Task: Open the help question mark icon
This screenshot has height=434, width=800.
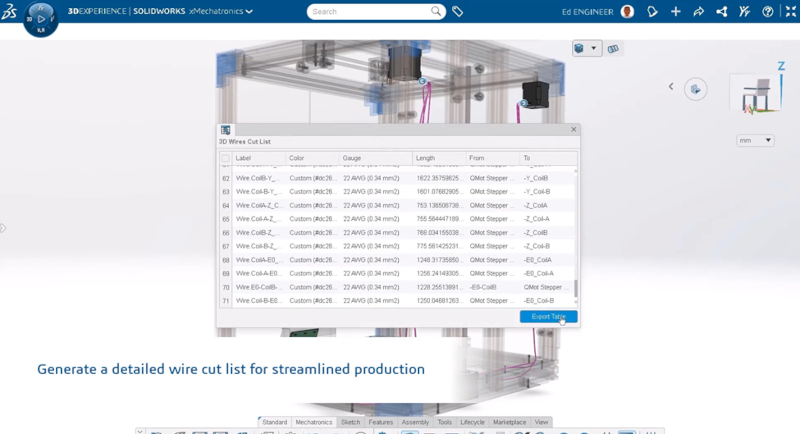Action: tap(767, 12)
